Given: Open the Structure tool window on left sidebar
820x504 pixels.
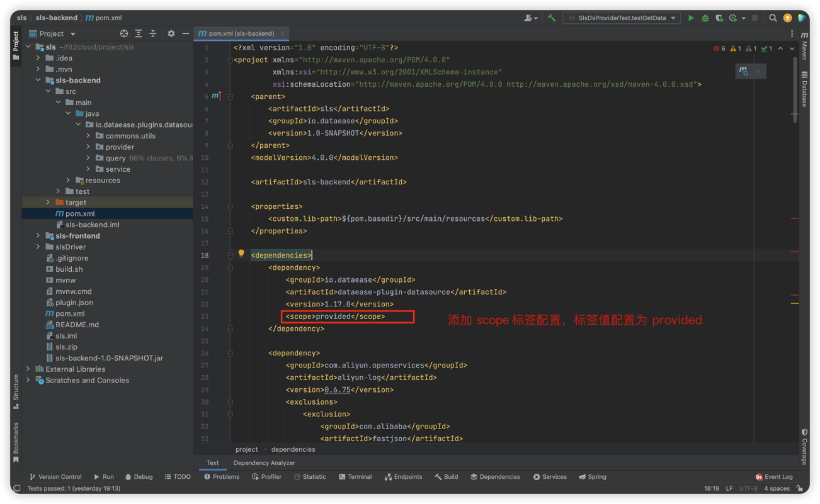Looking at the screenshot, I should pos(16,391).
